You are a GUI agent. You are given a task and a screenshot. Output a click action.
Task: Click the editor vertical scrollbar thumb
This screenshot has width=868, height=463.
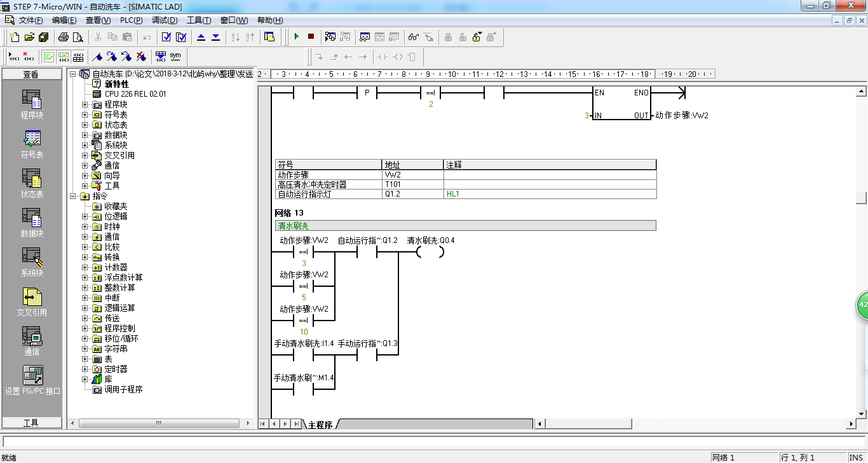tap(861, 197)
